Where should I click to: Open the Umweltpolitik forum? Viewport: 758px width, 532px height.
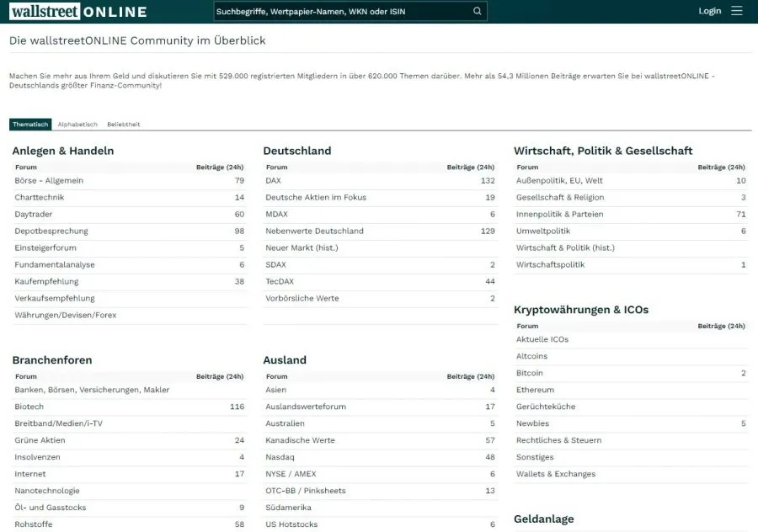543,231
